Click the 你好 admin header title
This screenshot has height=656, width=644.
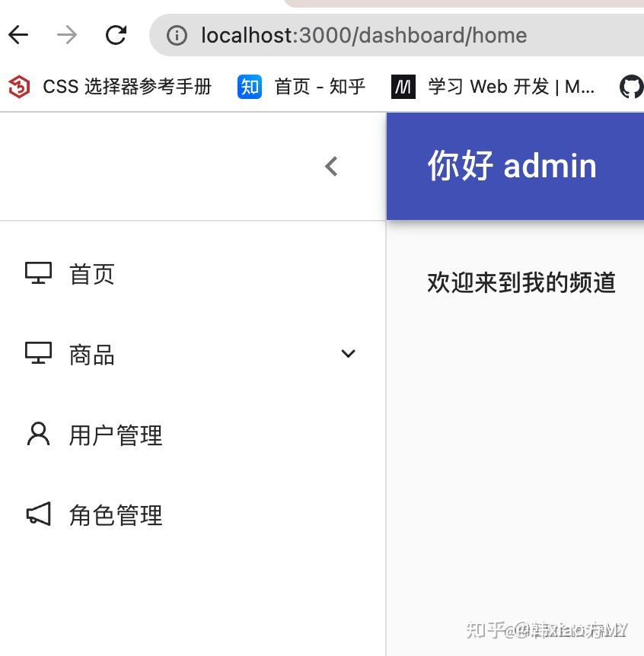click(512, 166)
